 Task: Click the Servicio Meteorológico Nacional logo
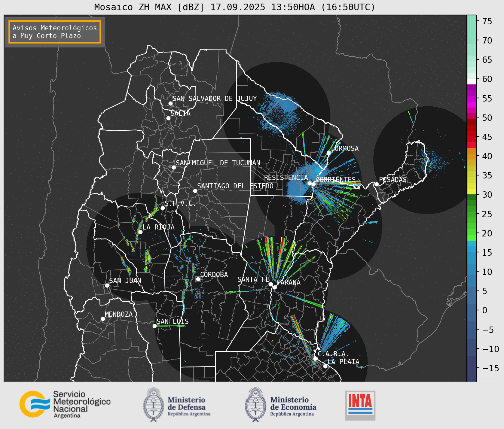coord(65,404)
